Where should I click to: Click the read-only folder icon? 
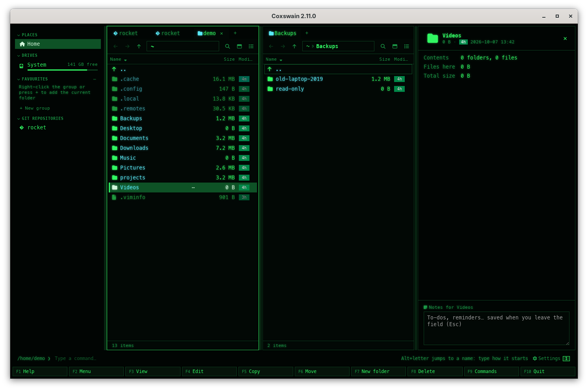tap(270, 89)
